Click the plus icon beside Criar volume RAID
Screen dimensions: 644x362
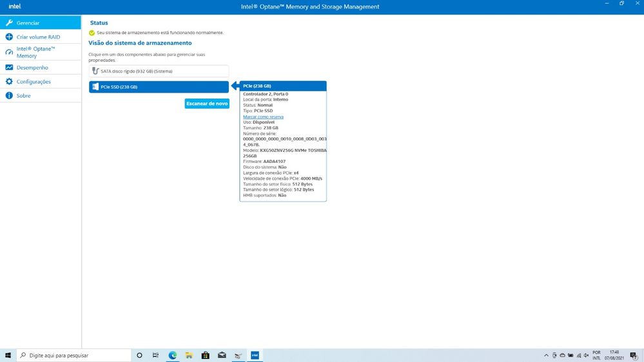pyautogui.click(x=9, y=37)
